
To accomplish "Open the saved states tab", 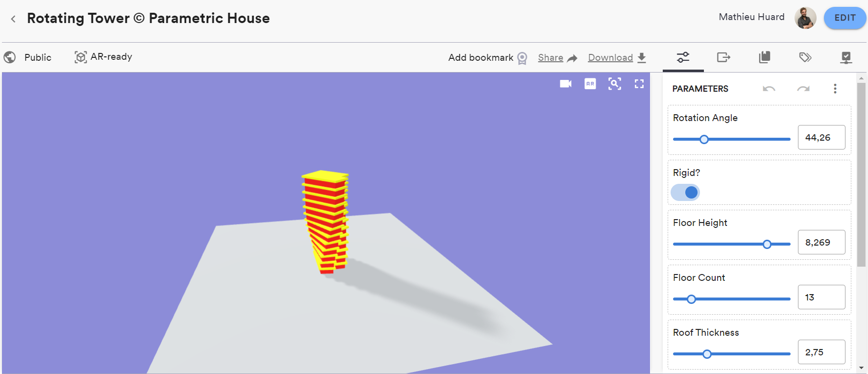I will point(764,57).
